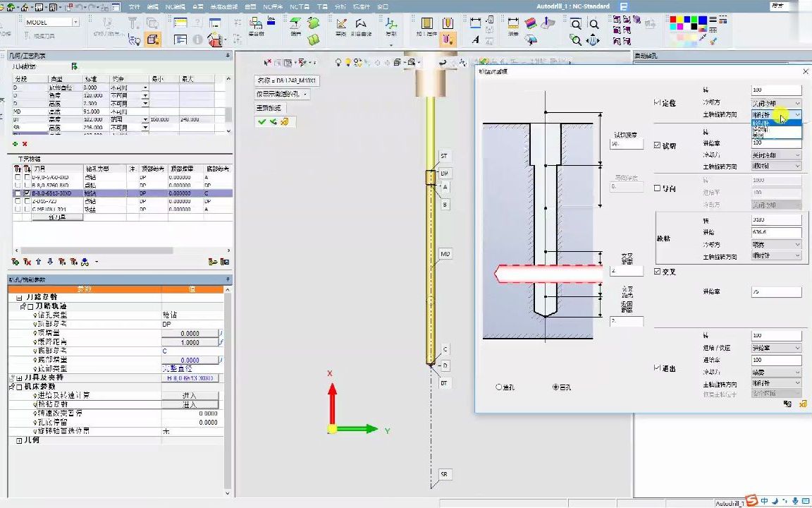Click the 进入 button beside 进给及转速计算
The height and width of the screenshot is (508, 812).
pos(190,395)
